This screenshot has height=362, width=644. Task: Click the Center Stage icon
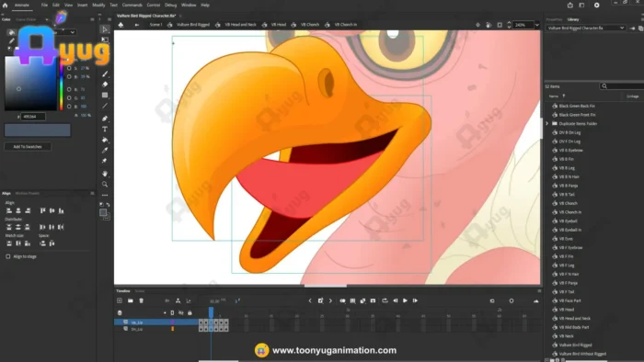[477, 25]
